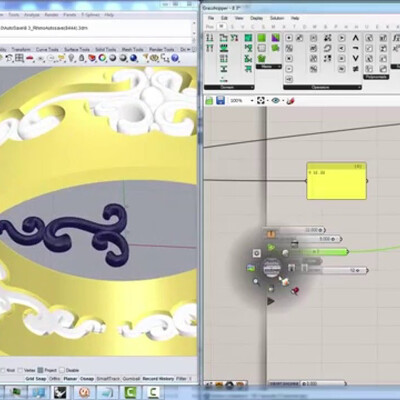Toggle Grid Snap in Rhino status bar
This screenshot has width=400, height=400.
point(36,379)
